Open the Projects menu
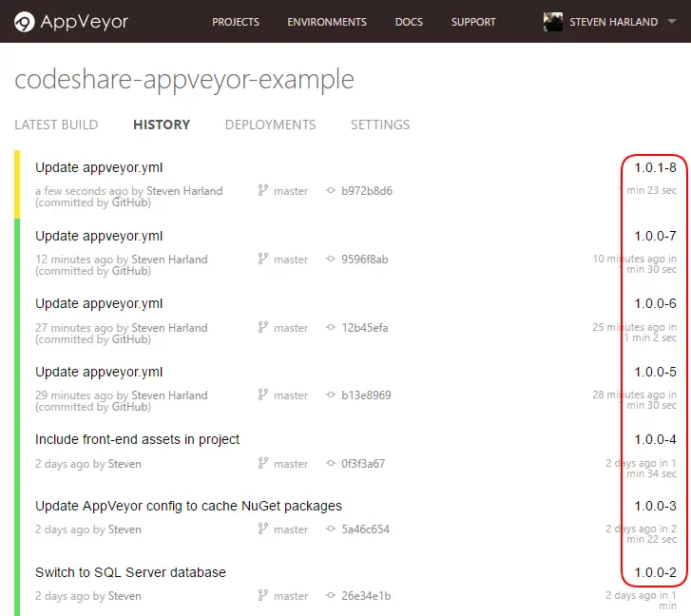The image size is (691, 616). pyautogui.click(x=236, y=22)
